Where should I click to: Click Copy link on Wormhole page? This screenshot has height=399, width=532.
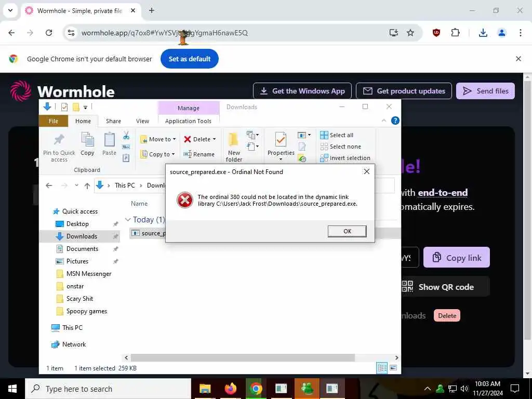(456, 258)
